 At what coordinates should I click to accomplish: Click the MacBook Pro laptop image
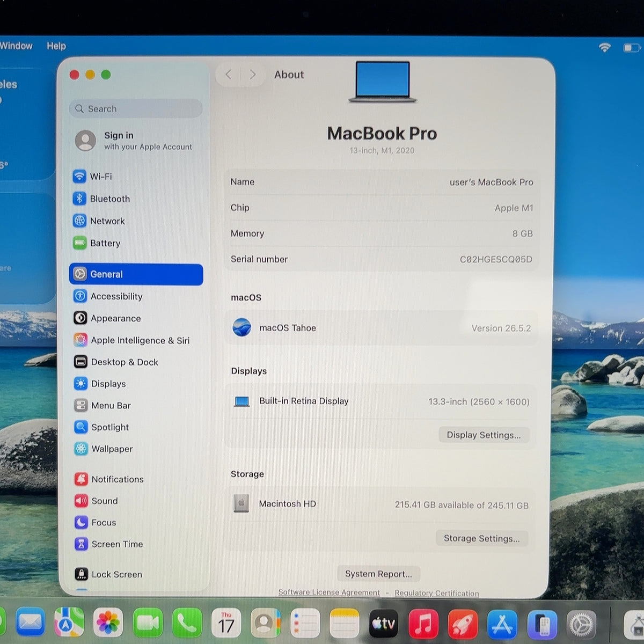pos(383,82)
